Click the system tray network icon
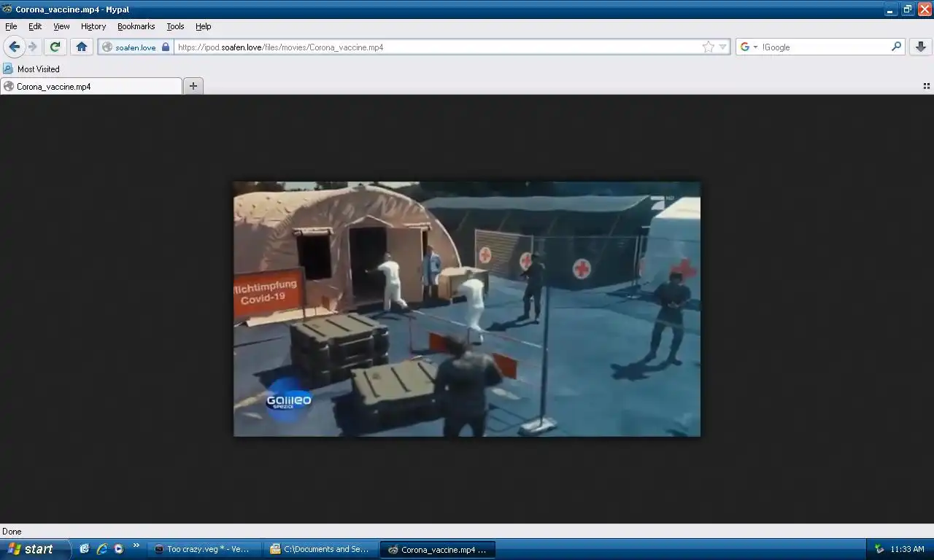This screenshot has width=934, height=560. click(x=879, y=549)
